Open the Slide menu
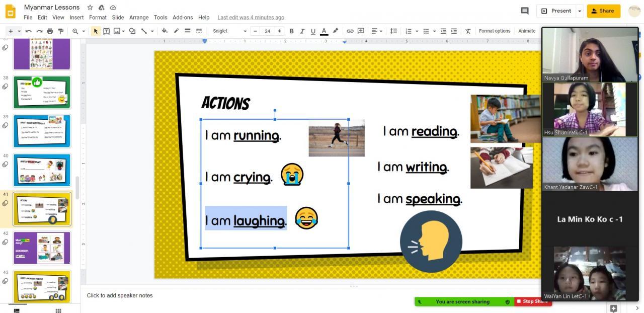The width and height of the screenshot is (644, 313). pos(118,17)
